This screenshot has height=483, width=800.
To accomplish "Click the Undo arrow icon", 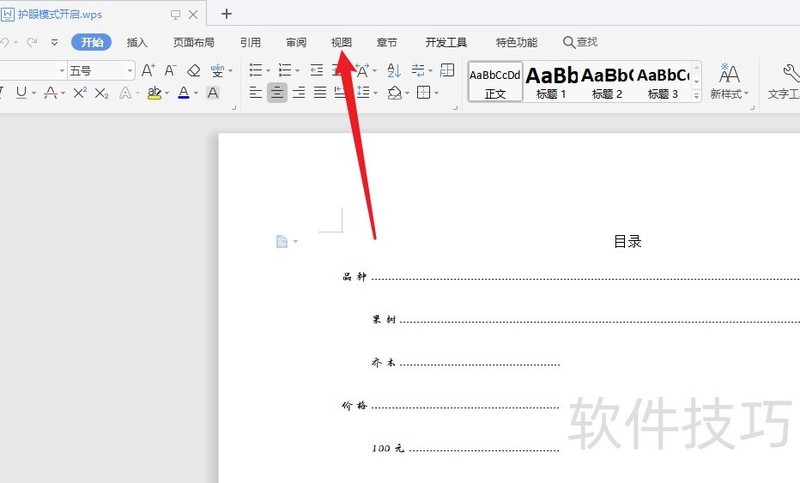I will point(4,42).
